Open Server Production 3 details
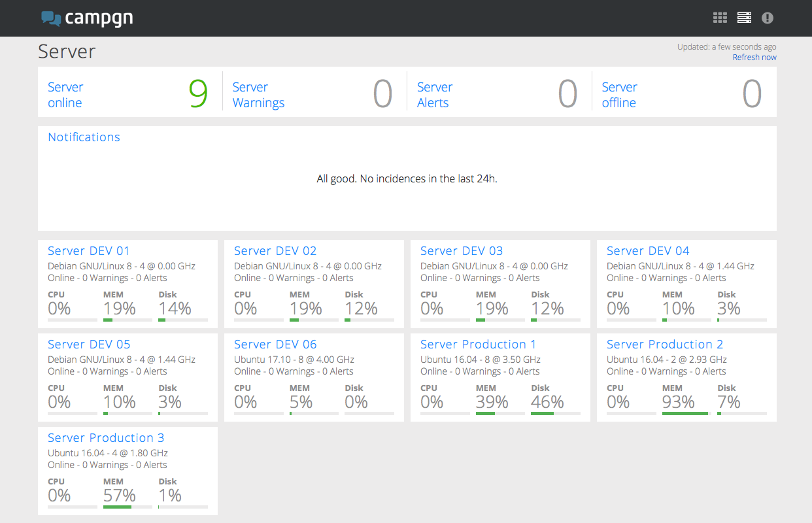 106,438
